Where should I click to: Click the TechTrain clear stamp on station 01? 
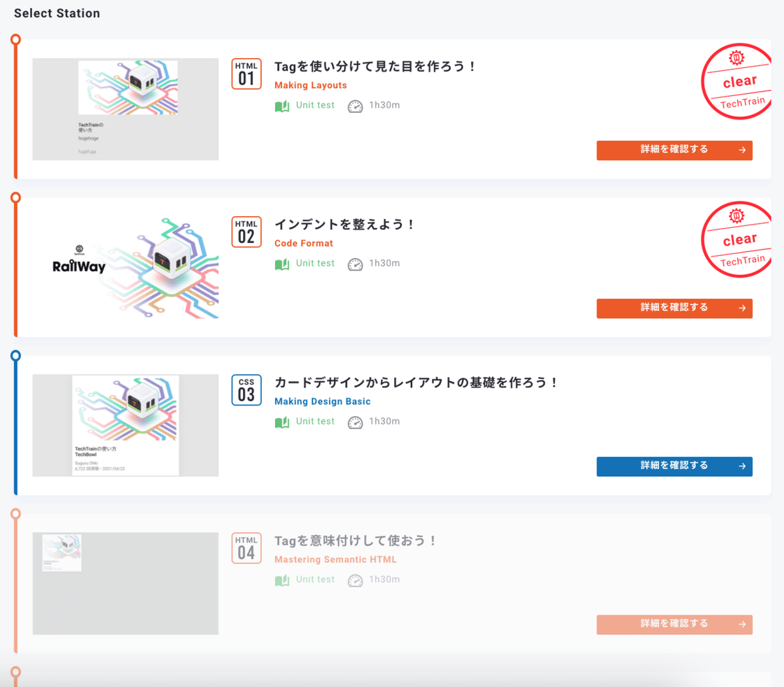pyautogui.click(x=738, y=82)
